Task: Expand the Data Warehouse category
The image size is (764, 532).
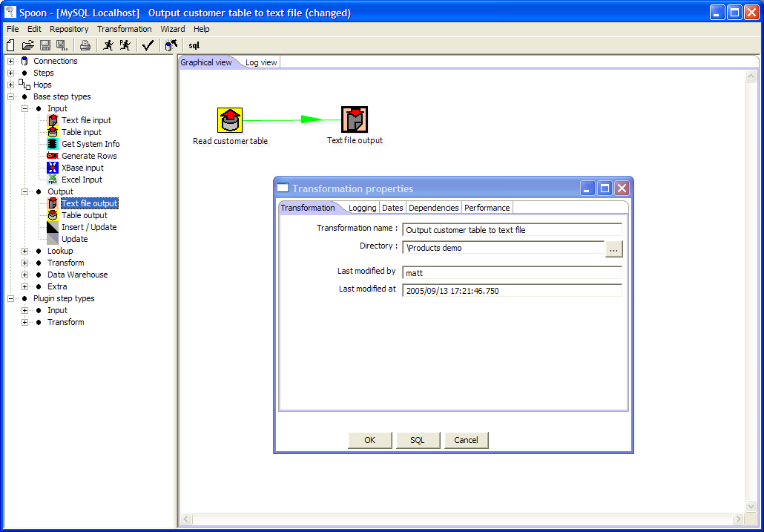Action: pos(25,275)
